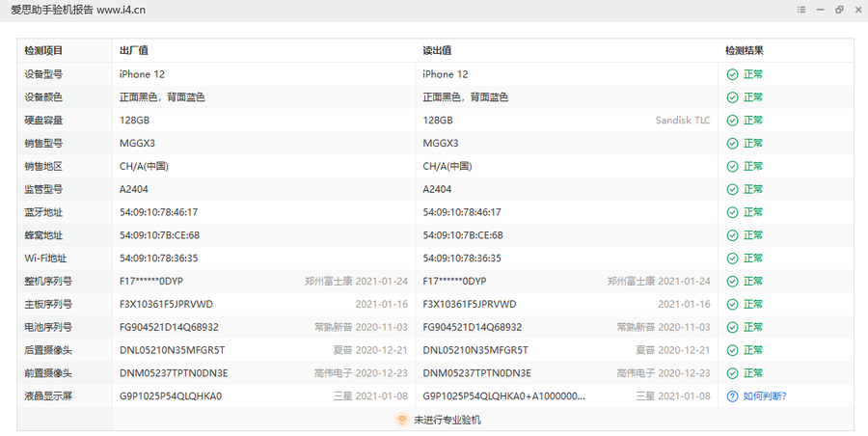Click read-out regulatory model A2404
This screenshot has width=868, height=436.
[x=437, y=189]
